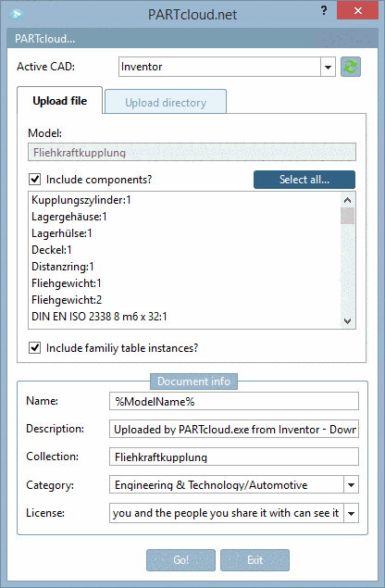Switch to the Upload directory tab
The image size is (385, 588).
pos(166,103)
